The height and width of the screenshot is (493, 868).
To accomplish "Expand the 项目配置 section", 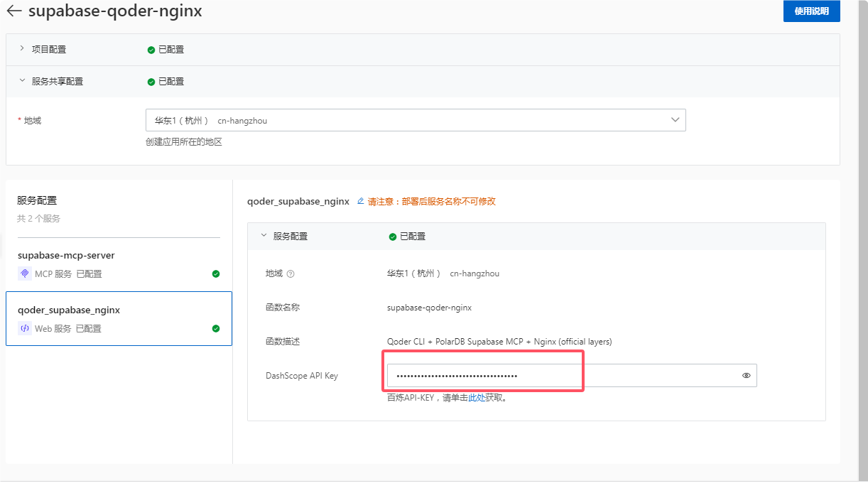I will 22,49.
